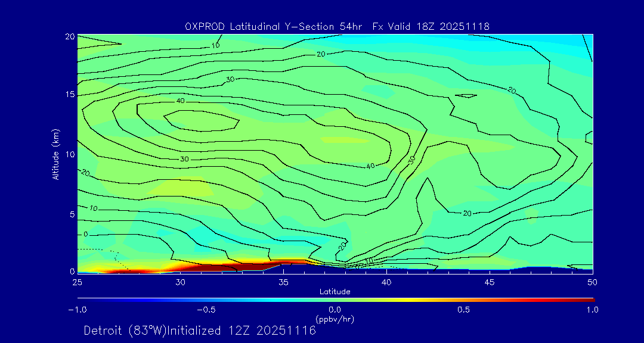The height and width of the screenshot is (343, 644).
Task: Click the altitude axis tick '0'
Action: [72, 271]
